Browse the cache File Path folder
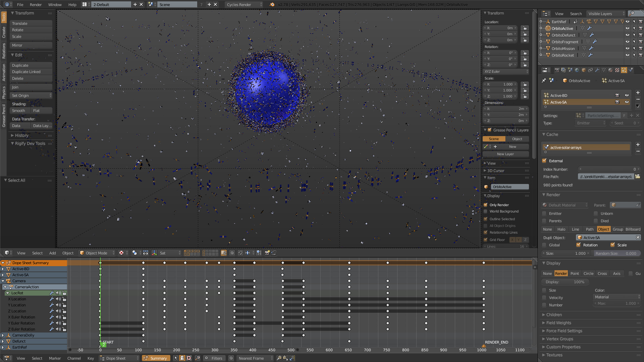644x362 pixels. coord(637,177)
